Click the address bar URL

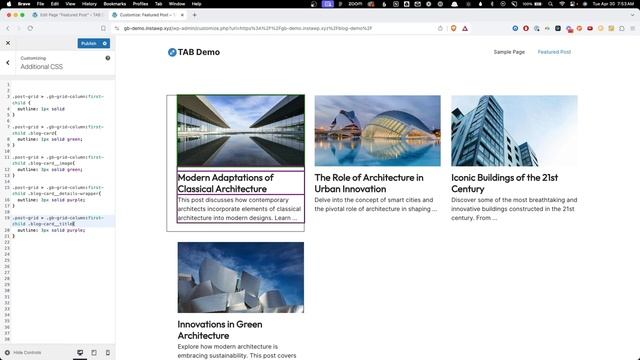pyautogui.click(x=248, y=29)
